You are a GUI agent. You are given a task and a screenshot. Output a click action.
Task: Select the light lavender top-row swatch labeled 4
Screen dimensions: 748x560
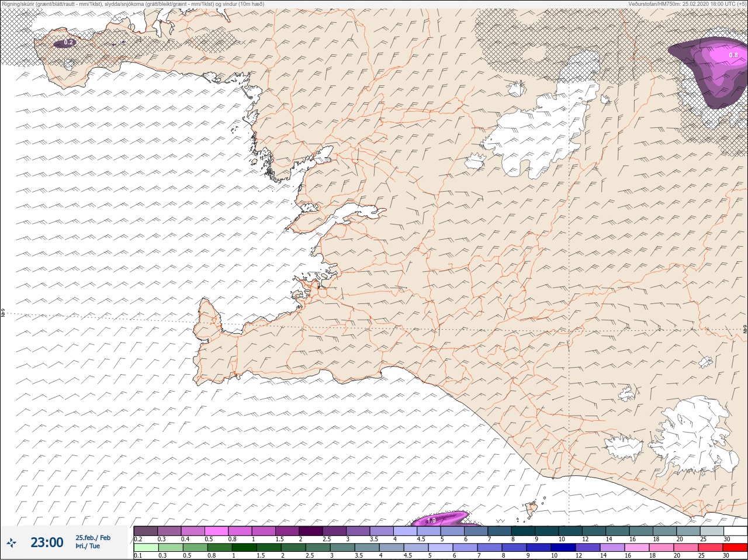405,531
